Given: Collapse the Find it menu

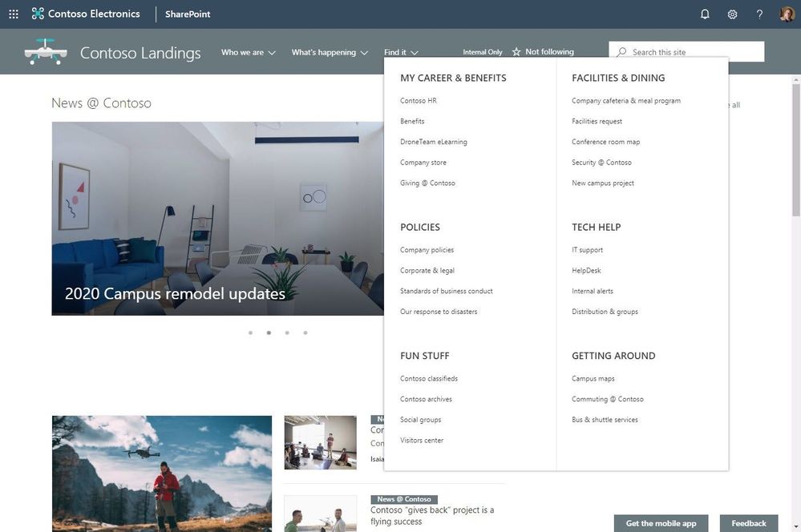Looking at the screenshot, I should (399, 51).
